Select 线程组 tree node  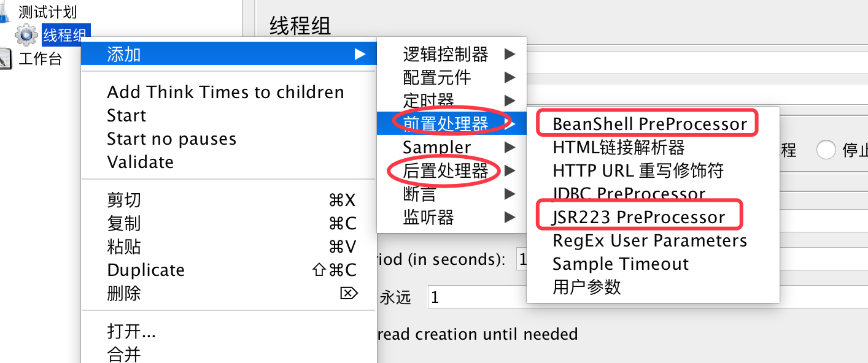(64, 35)
